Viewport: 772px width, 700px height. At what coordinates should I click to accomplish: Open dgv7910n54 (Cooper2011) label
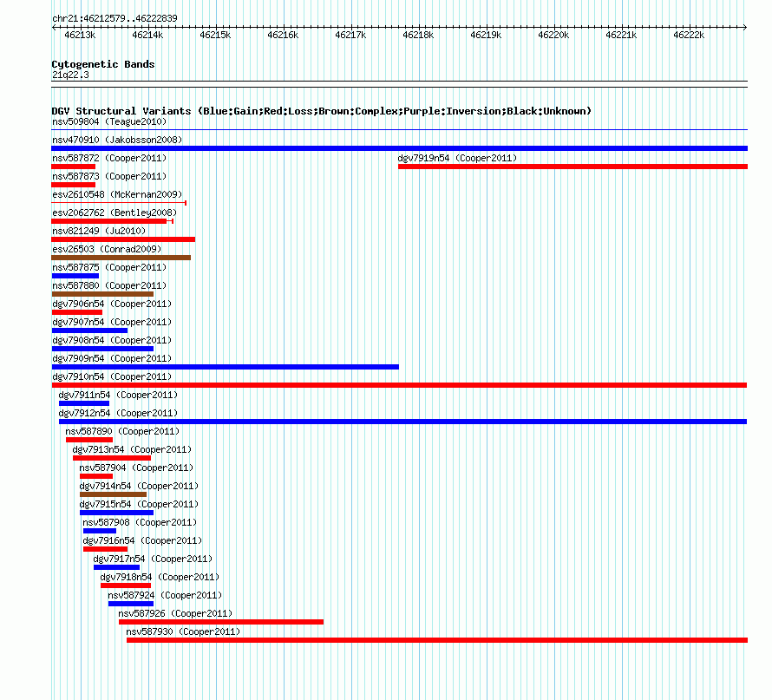coord(112,376)
